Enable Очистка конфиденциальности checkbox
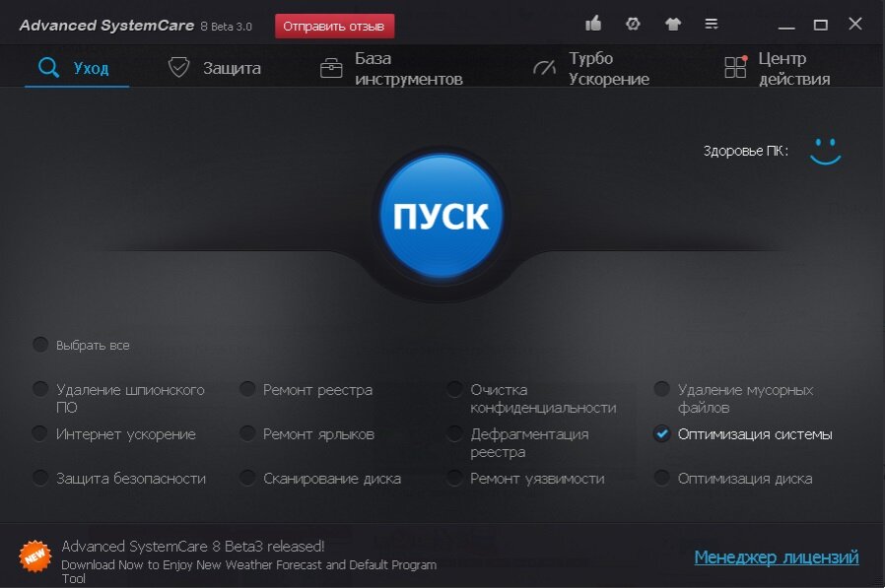885x588 pixels. pyautogui.click(x=454, y=389)
